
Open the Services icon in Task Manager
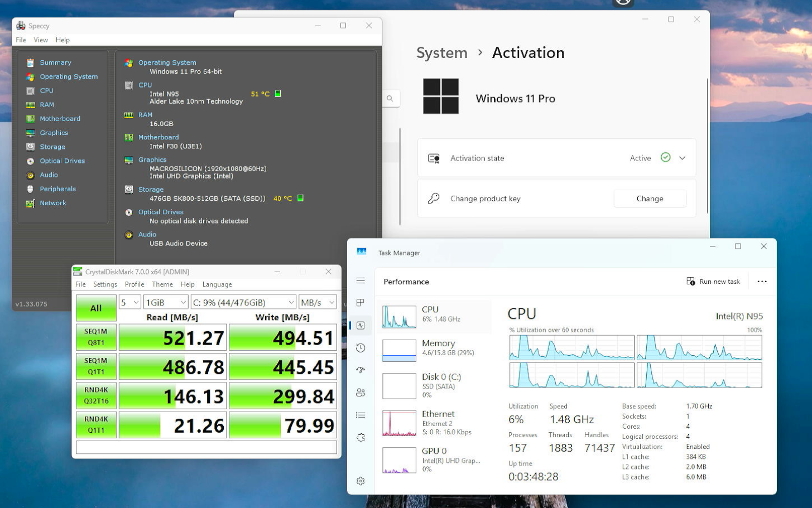point(361,438)
